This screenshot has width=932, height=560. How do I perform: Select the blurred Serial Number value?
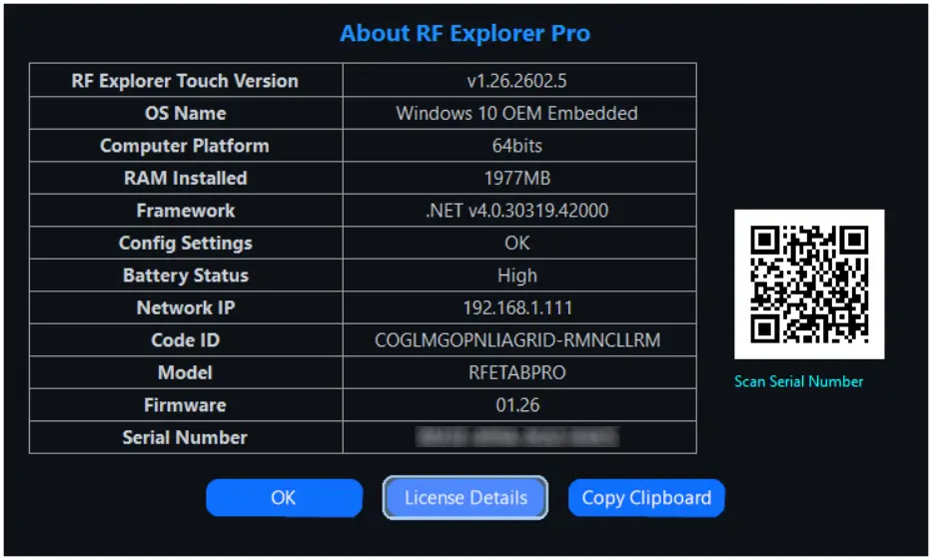tap(517, 437)
